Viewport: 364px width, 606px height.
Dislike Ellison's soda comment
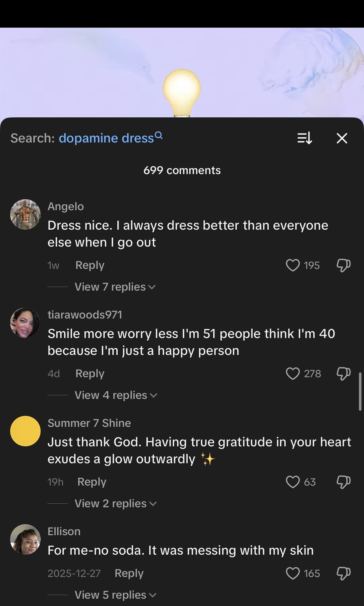pyautogui.click(x=343, y=573)
